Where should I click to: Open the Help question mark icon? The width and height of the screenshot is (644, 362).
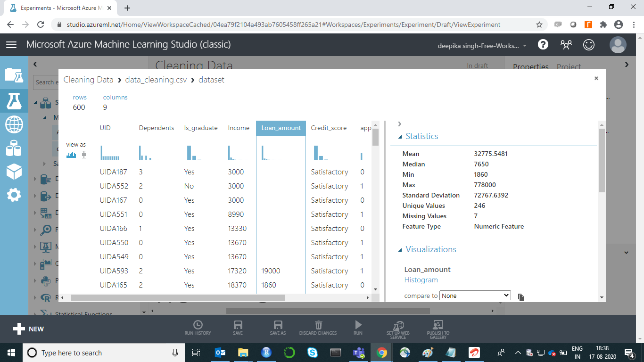point(543,44)
